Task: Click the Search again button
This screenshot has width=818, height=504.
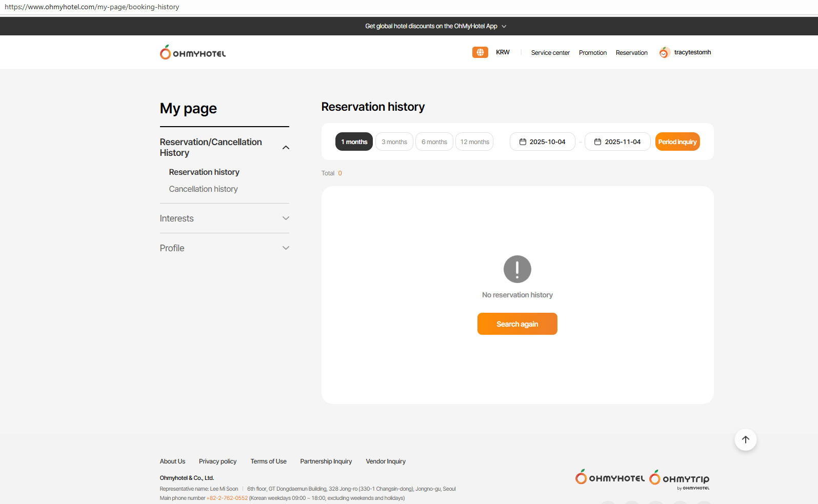Action: [517, 324]
